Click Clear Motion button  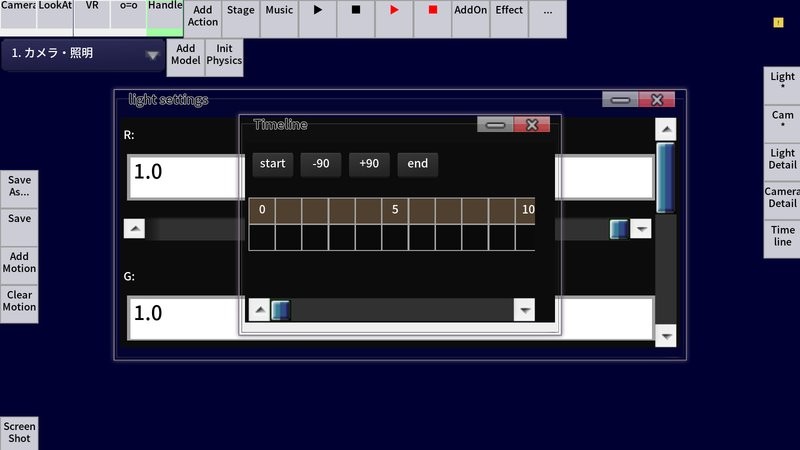point(19,304)
